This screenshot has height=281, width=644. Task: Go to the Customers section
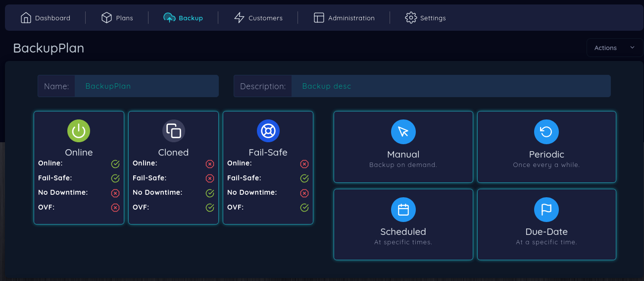coord(258,18)
